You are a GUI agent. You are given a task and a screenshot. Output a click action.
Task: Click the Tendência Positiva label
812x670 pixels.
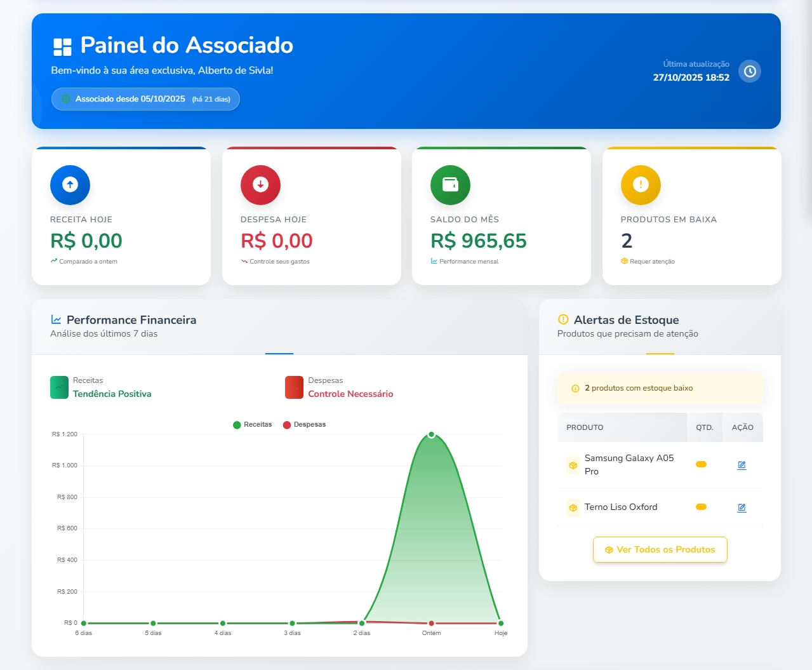[112, 394]
